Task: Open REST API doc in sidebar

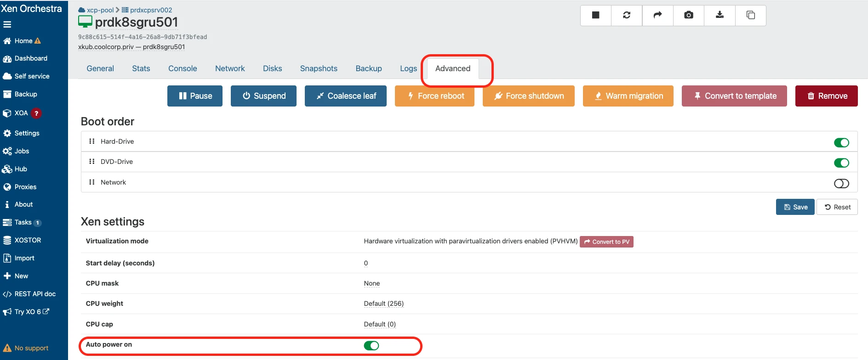Action: click(x=29, y=294)
